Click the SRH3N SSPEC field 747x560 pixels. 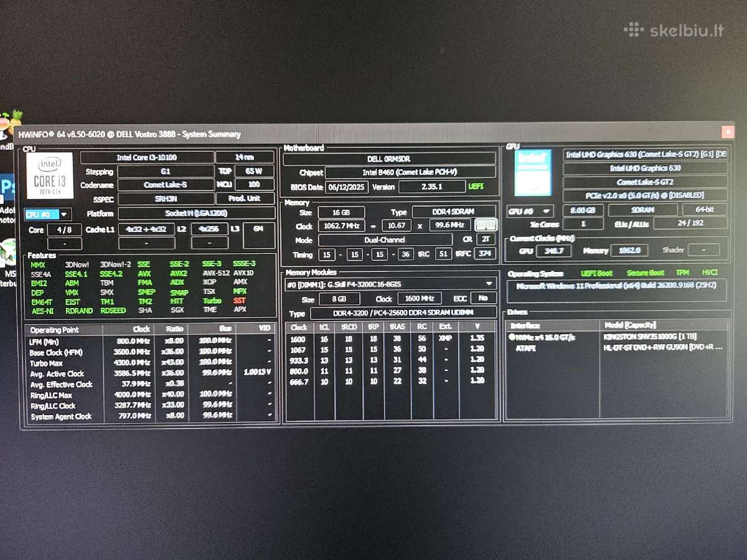(165, 198)
